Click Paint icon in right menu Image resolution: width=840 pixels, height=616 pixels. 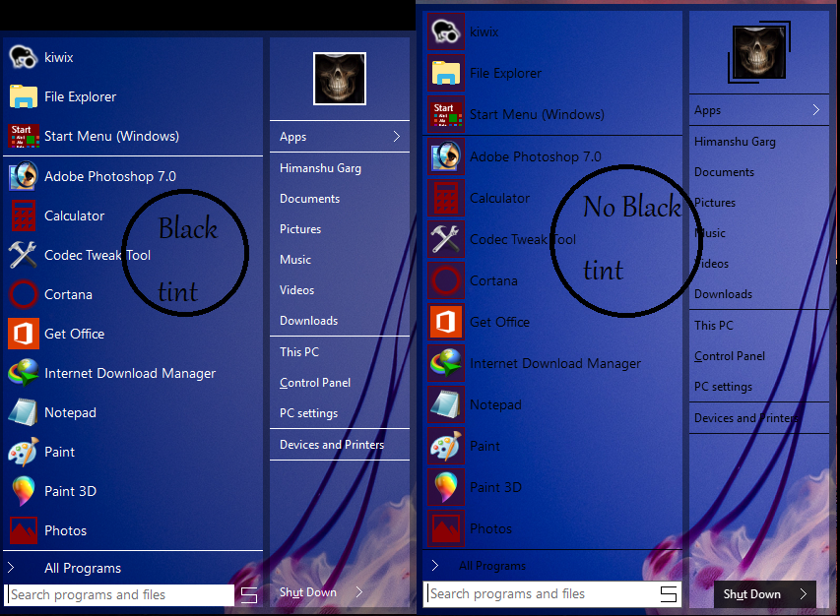[446, 446]
